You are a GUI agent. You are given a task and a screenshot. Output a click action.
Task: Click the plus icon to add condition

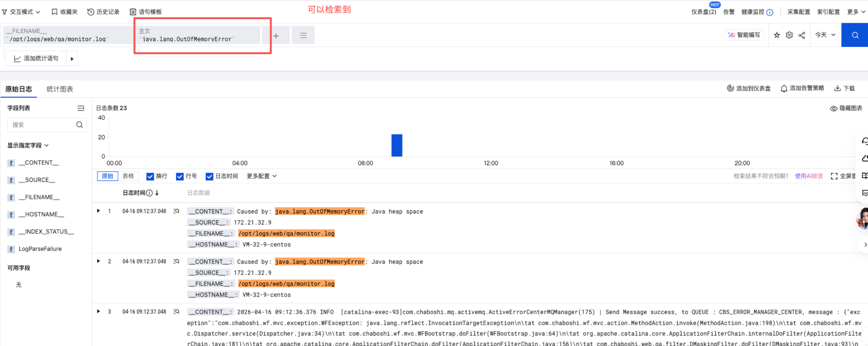(x=276, y=35)
